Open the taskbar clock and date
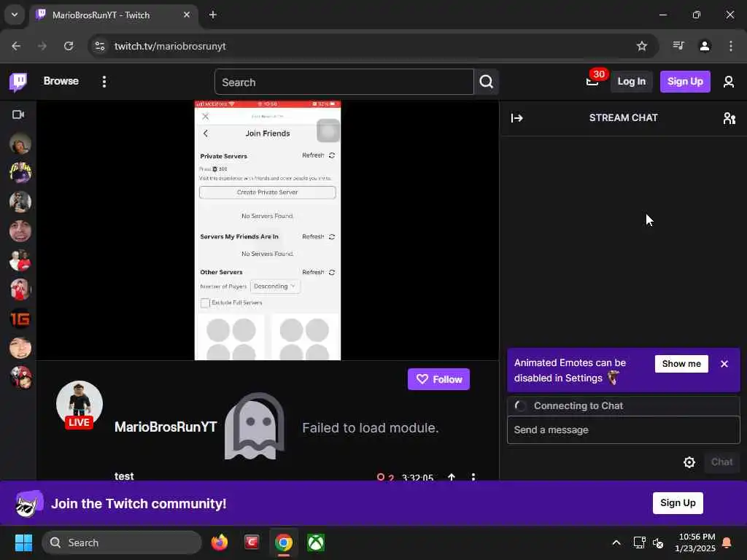Image resolution: width=747 pixels, height=560 pixels. (695, 542)
